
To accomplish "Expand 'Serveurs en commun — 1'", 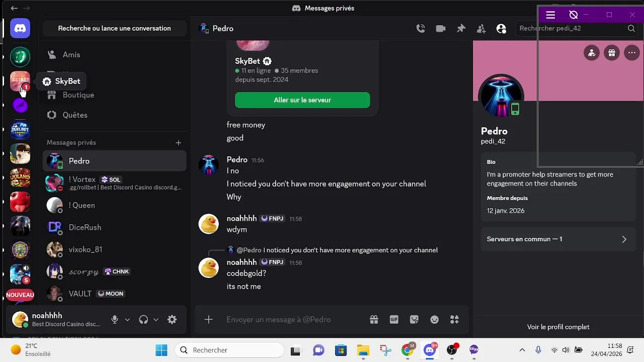I will [558, 239].
